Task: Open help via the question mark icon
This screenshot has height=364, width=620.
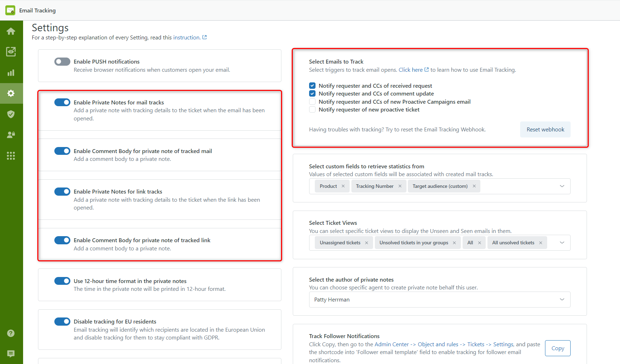Action: tap(11, 333)
